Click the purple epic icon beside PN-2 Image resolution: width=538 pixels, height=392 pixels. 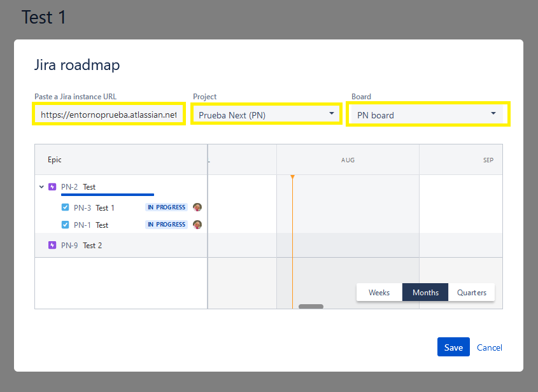[52, 186]
